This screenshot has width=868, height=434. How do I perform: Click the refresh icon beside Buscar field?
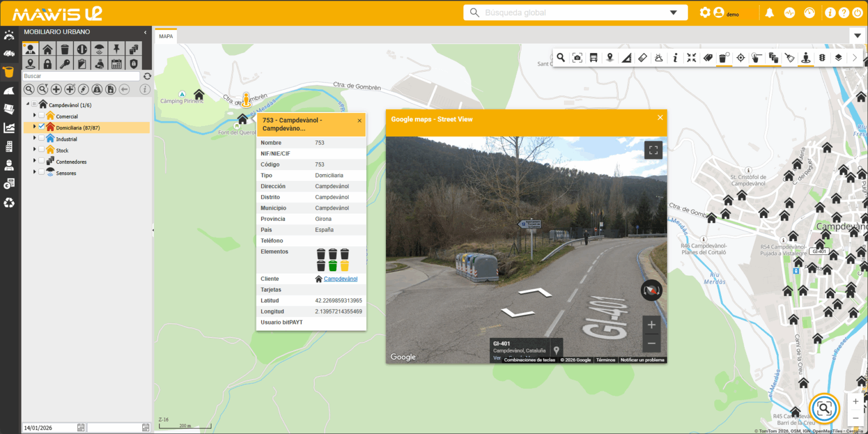click(147, 76)
